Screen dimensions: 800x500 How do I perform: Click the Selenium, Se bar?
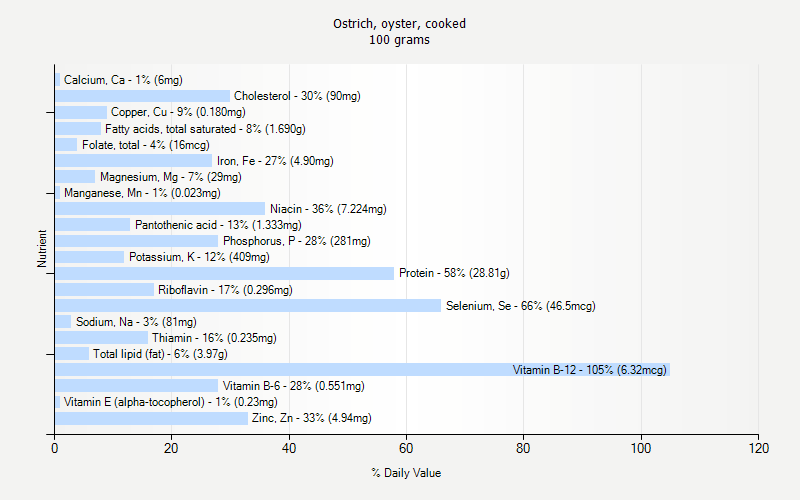(248, 306)
